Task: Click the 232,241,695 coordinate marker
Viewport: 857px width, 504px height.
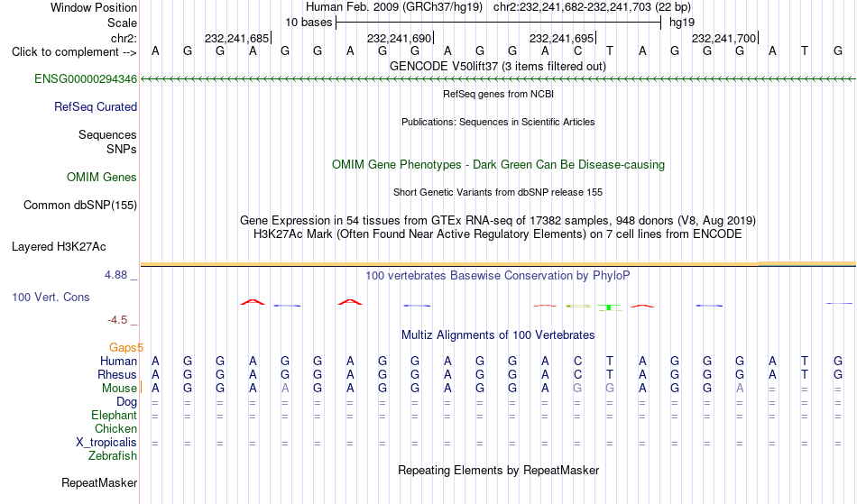Action: tap(562, 38)
